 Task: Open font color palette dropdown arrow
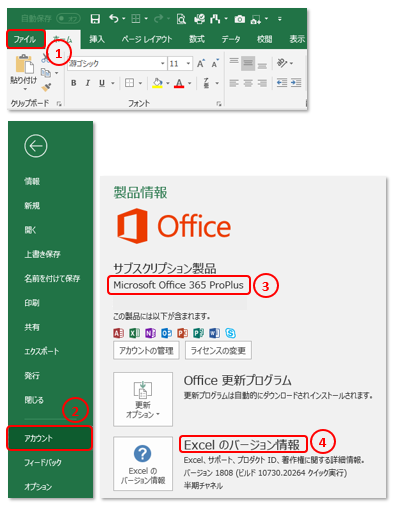pos(190,83)
